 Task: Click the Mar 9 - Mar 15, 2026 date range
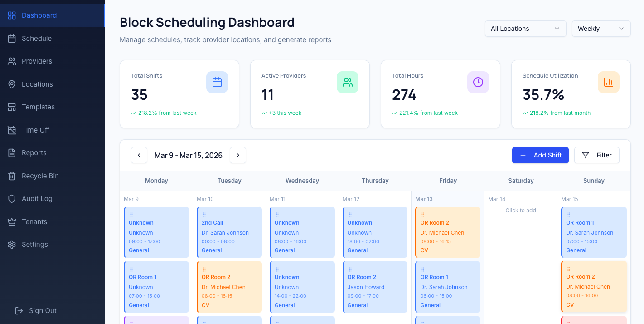189,155
